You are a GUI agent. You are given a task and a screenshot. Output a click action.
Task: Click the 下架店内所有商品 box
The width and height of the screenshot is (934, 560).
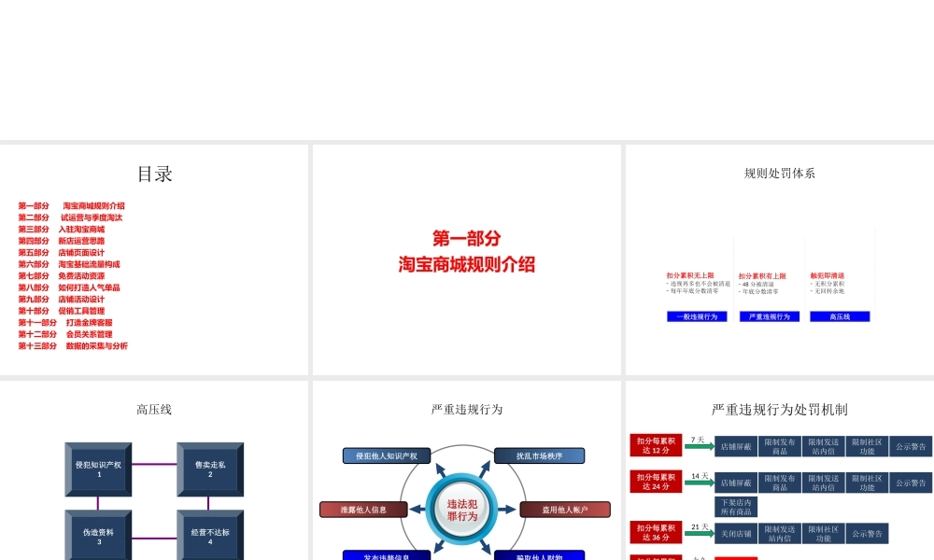(x=736, y=507)
